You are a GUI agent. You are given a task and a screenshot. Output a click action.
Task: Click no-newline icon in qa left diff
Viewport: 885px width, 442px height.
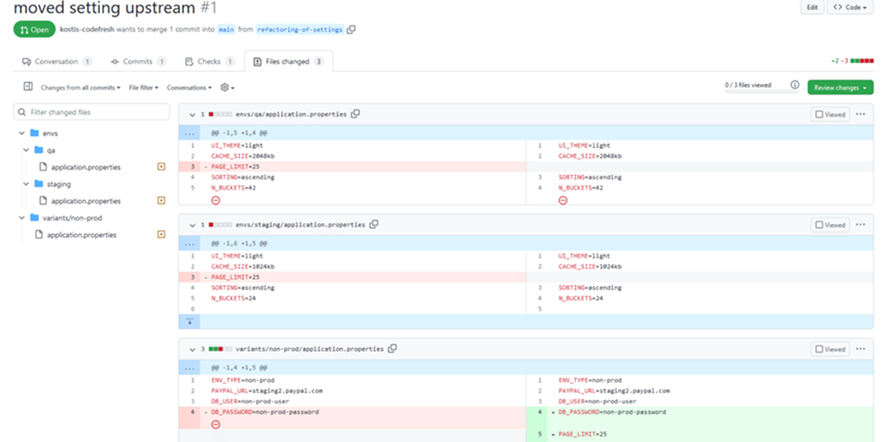[216, 200]
